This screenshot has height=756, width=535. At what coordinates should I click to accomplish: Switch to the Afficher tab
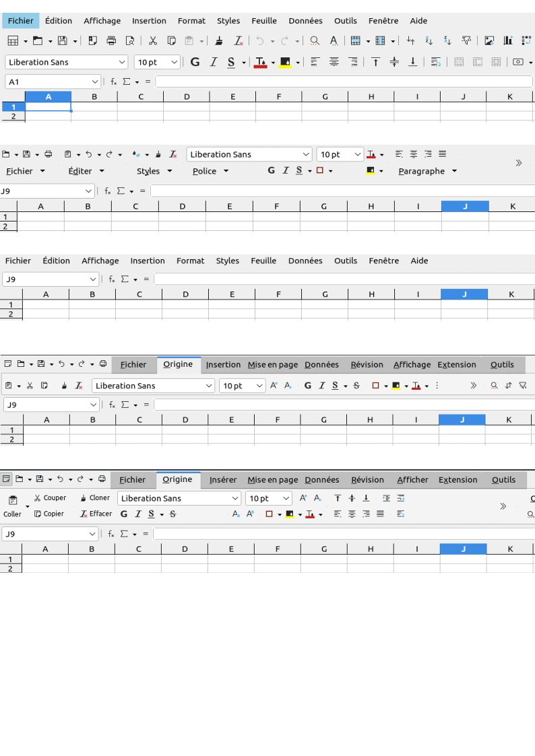click(412, 480)
